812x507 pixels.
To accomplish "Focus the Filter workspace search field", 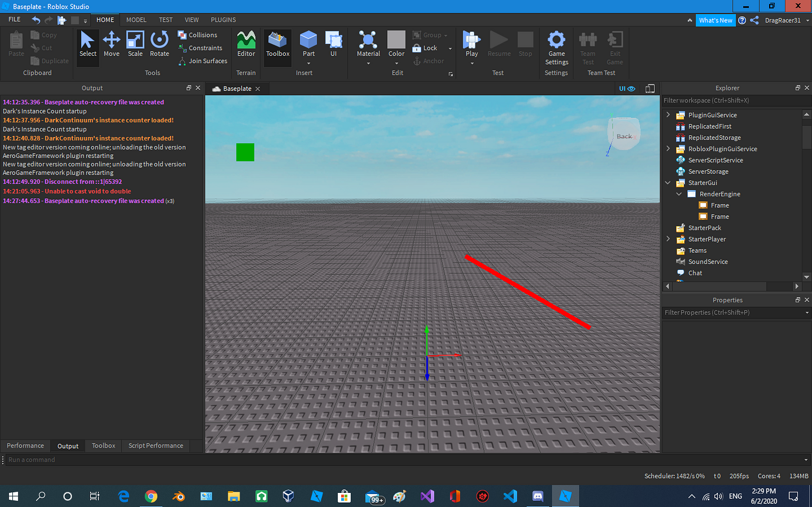I will point(737,101).
